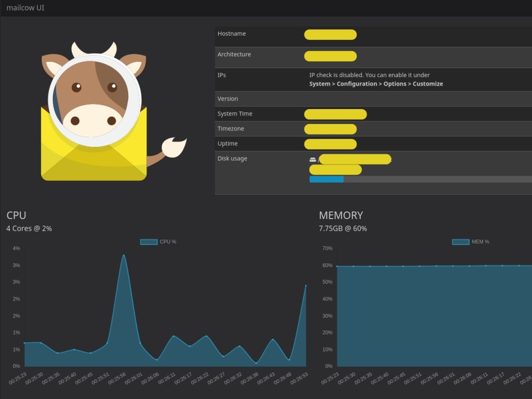Click the Architecture label

pos(234,54)
